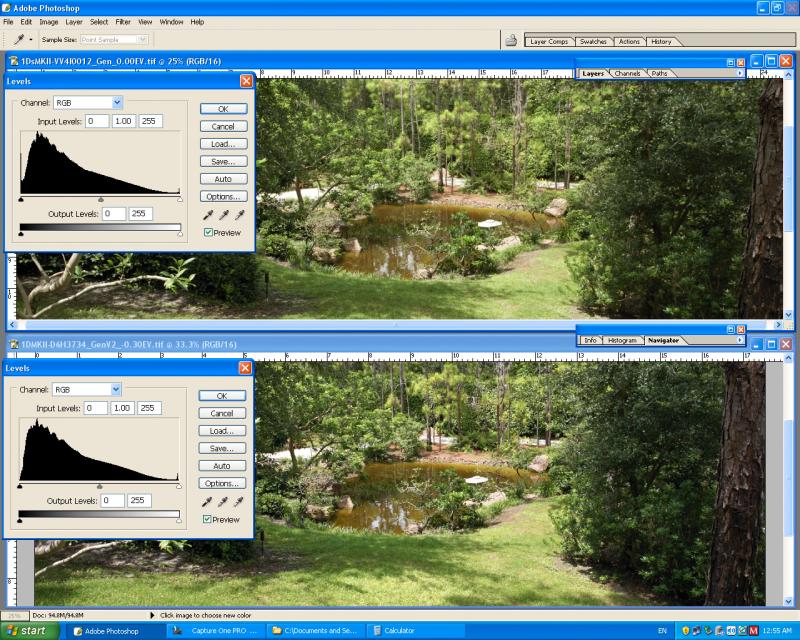Switch to the Histogram tab
This screenshot has height=640, width=800.
click(x=622, y=340)
